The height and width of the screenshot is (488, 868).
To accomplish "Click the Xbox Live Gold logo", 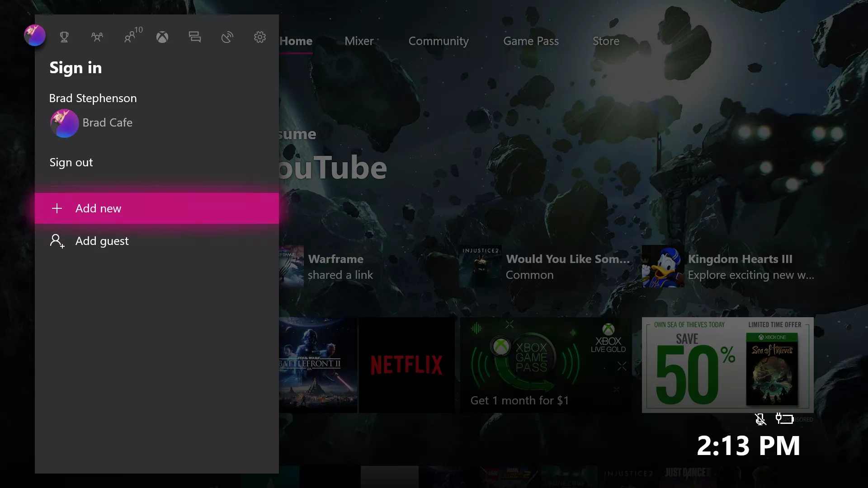I will (x=609, y=338).
